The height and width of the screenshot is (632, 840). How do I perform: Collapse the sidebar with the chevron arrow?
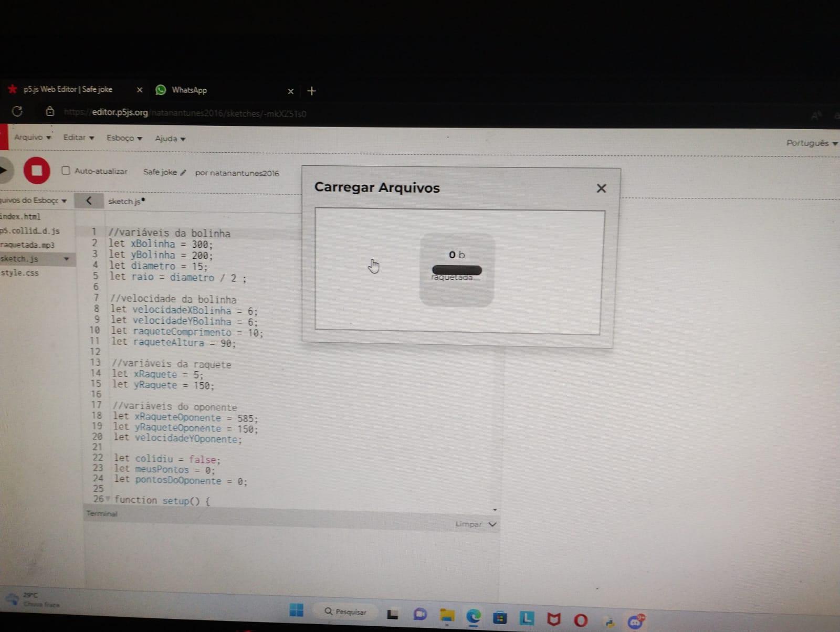pos(89,201)
